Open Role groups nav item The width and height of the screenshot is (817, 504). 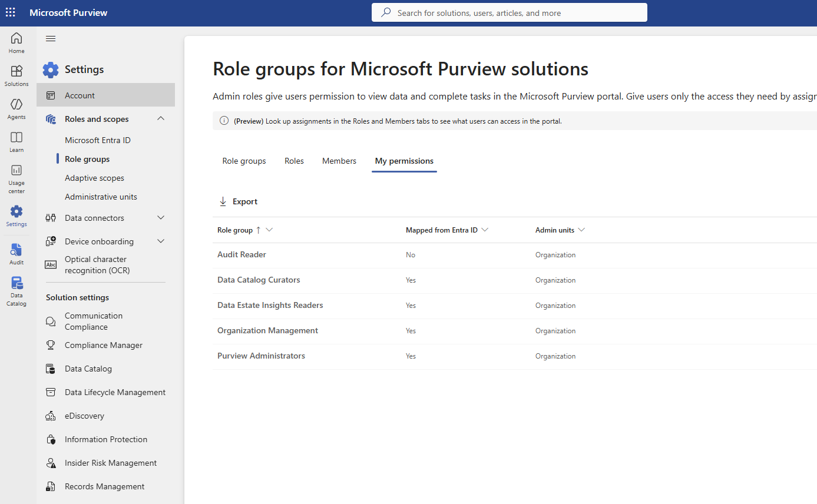coord(87,159)
